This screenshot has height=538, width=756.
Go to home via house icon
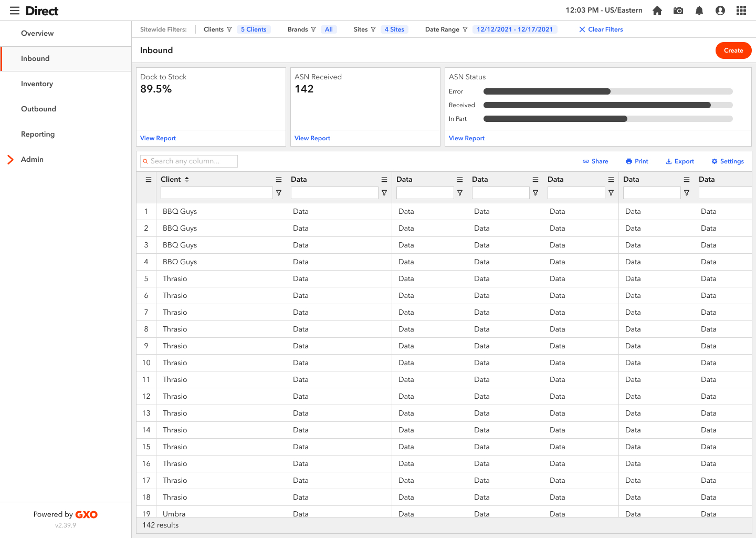(657, 11)
